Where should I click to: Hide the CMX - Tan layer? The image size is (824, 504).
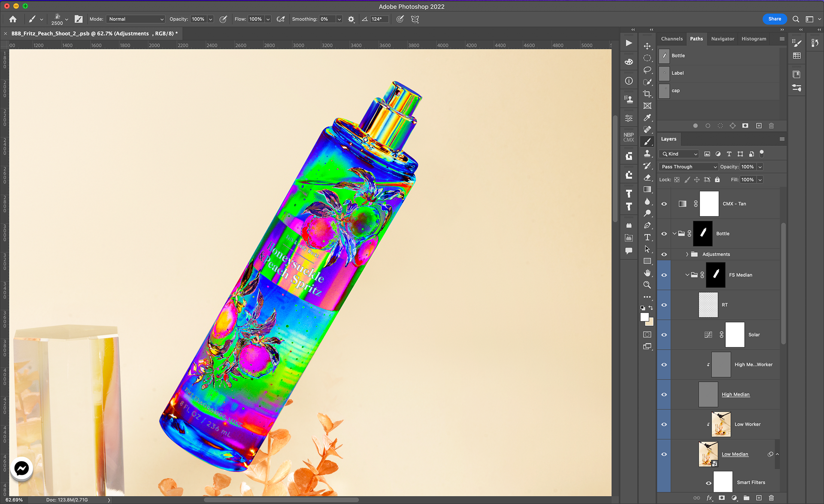tap(664, 204)
